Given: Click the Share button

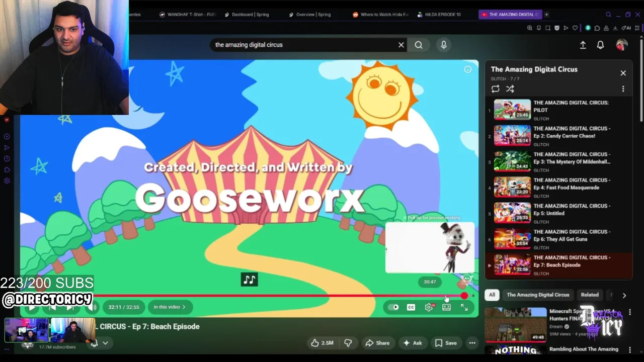Looking at the screenshot, I should tap(377, 343).
